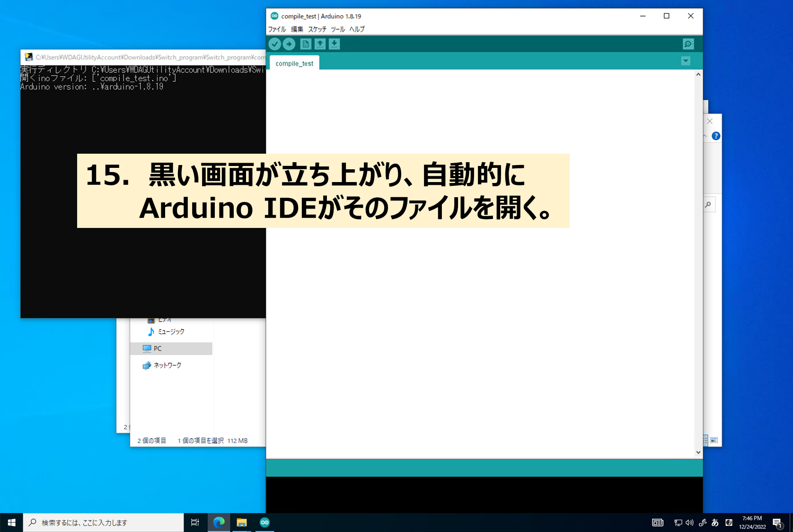Select the compile_test tab

294,63
